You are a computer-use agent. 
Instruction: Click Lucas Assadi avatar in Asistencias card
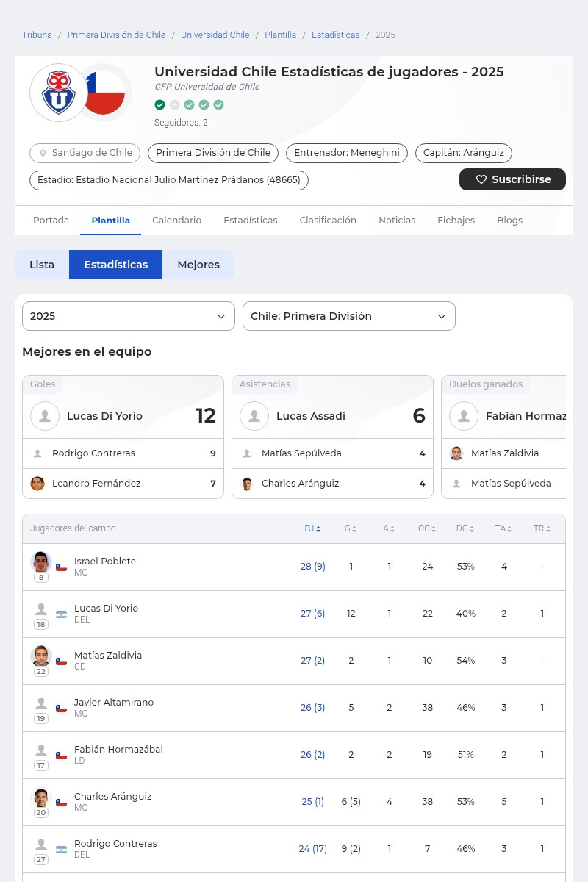point(254,416)
